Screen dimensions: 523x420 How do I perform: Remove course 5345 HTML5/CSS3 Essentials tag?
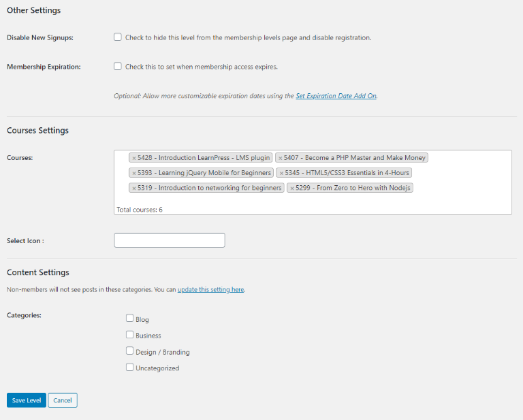pyautogui.click(x=281, y=173)
